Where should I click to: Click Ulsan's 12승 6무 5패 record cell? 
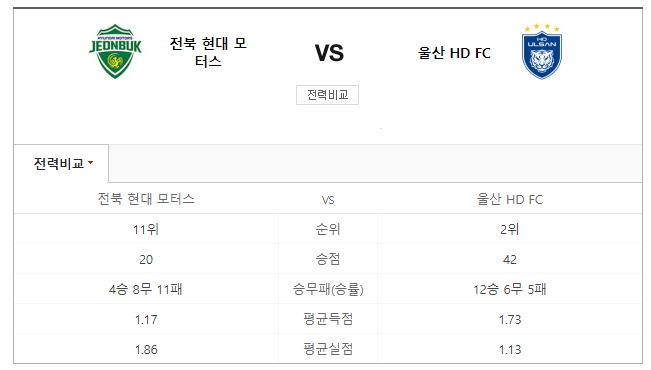[509, 289]
